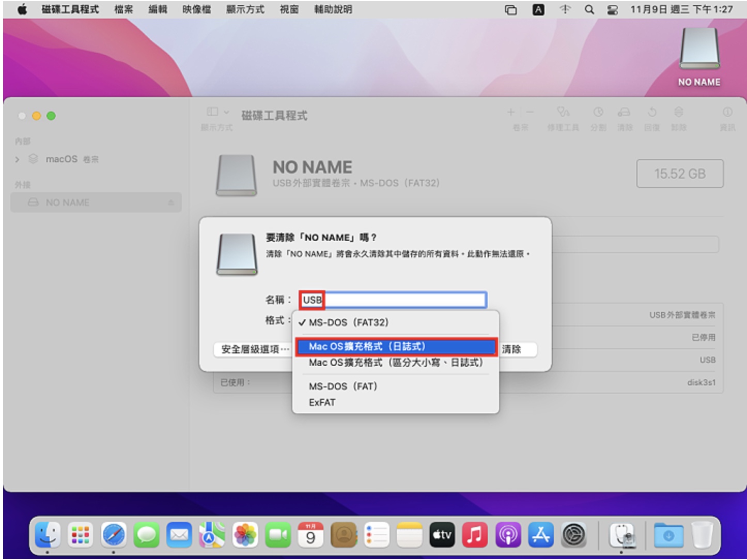The width and height of the screenshot is (747, 560).
Task: Click the 資訊 info toolbar icon
Action: pyautogui.click(x=727, y=112)
